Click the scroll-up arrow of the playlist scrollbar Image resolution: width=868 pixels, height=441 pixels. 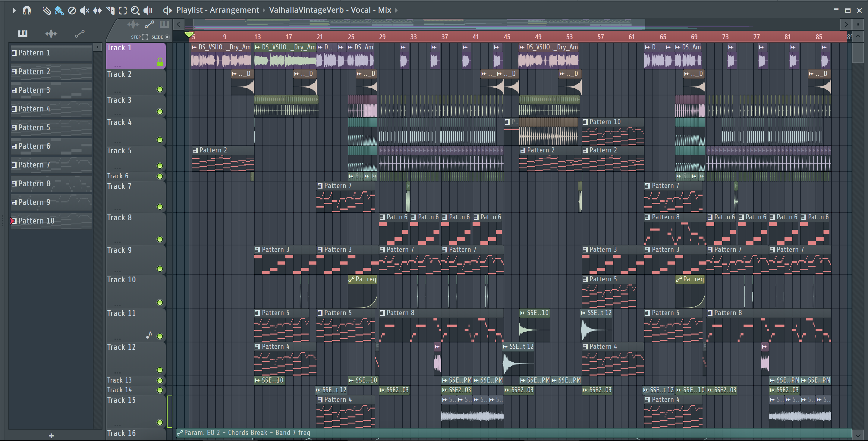click(858, 36)
